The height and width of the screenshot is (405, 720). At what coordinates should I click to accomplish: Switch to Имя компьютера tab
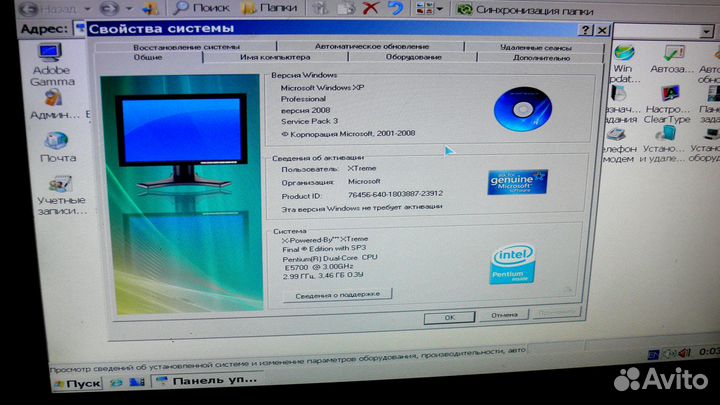275,57
